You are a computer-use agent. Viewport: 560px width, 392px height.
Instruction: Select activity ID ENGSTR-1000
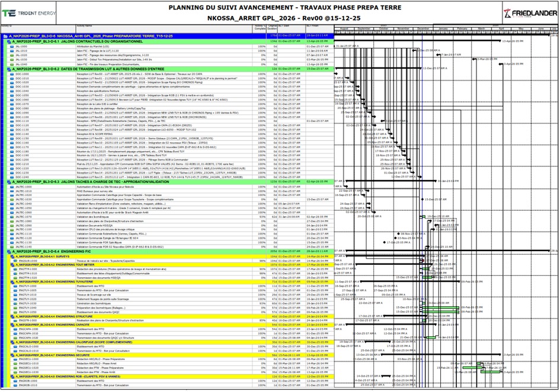coord(27,321)
